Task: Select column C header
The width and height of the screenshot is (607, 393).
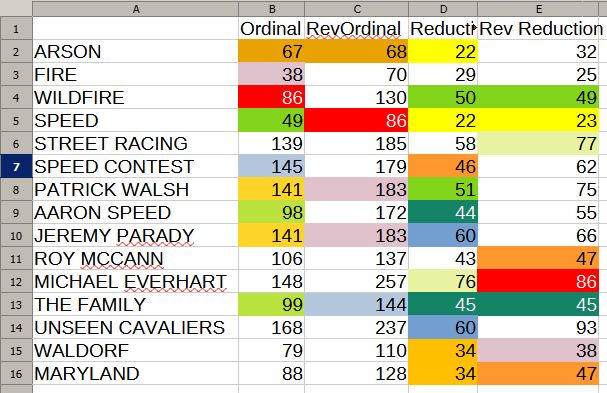Action: coord(357,9)
